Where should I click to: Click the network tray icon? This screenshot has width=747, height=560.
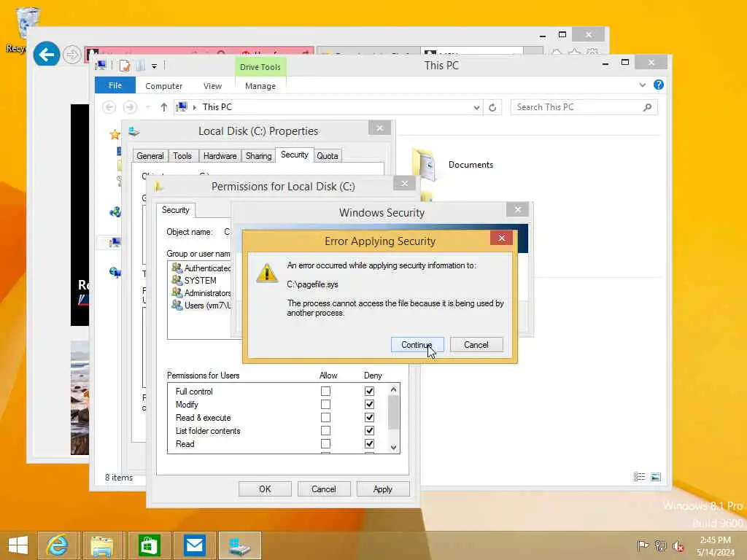pos(660,545)
